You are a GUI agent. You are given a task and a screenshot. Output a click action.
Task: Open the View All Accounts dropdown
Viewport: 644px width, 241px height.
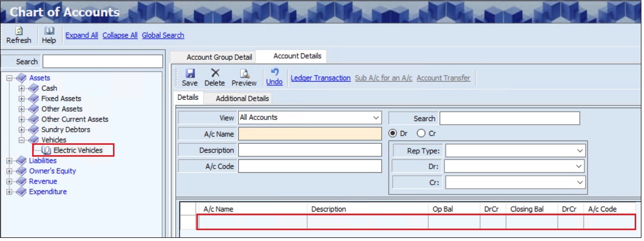click(376, 118)
